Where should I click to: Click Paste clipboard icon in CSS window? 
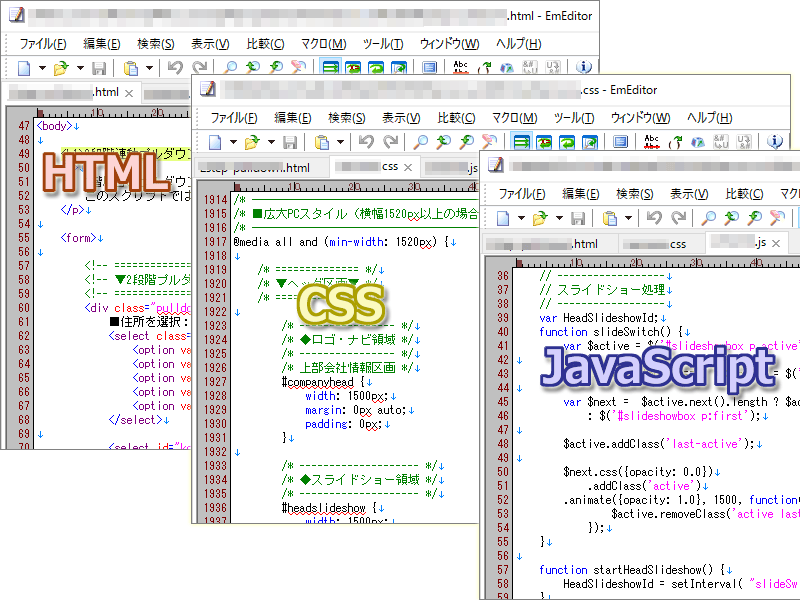[x=322, y=142]
